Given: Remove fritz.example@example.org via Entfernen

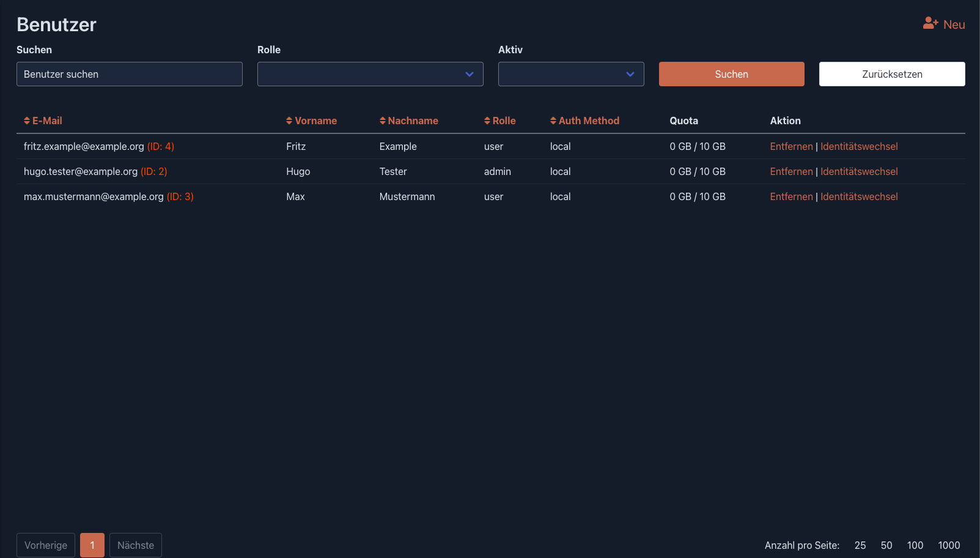Looking at the screenshot, I should point(792,146).
